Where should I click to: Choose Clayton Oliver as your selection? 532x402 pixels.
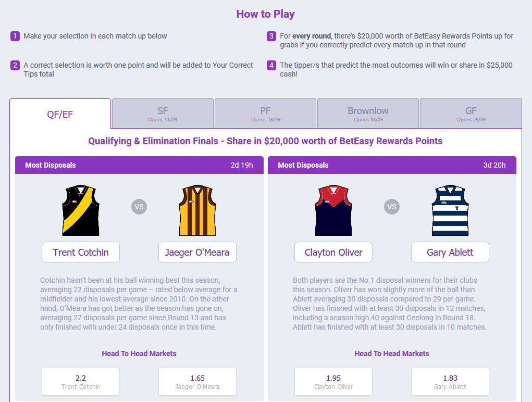tap(333, 252)
